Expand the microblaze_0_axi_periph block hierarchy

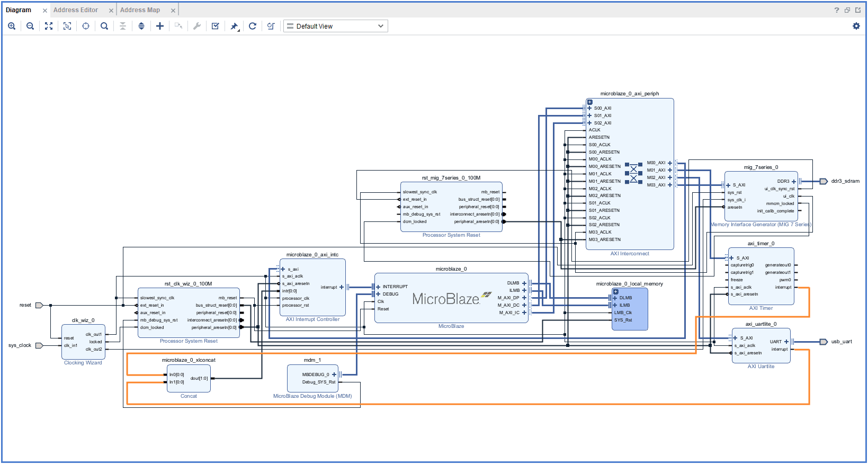pyautogui.click(x=590, y=102)
